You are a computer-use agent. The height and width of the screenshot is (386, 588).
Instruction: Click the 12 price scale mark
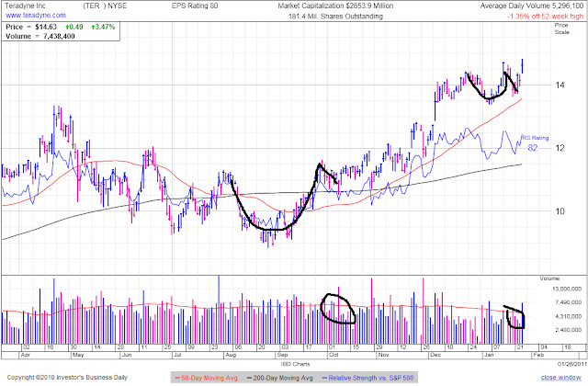tap(560, 148)
